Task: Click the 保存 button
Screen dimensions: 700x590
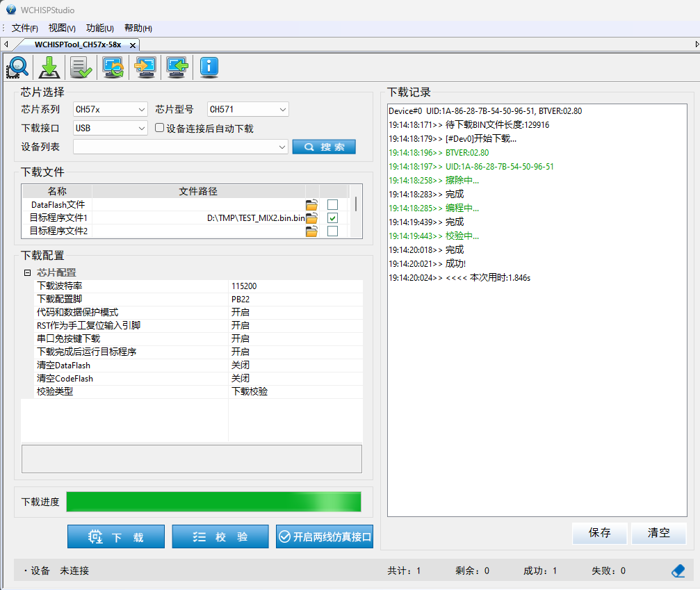Action: (x=599, y=533)
